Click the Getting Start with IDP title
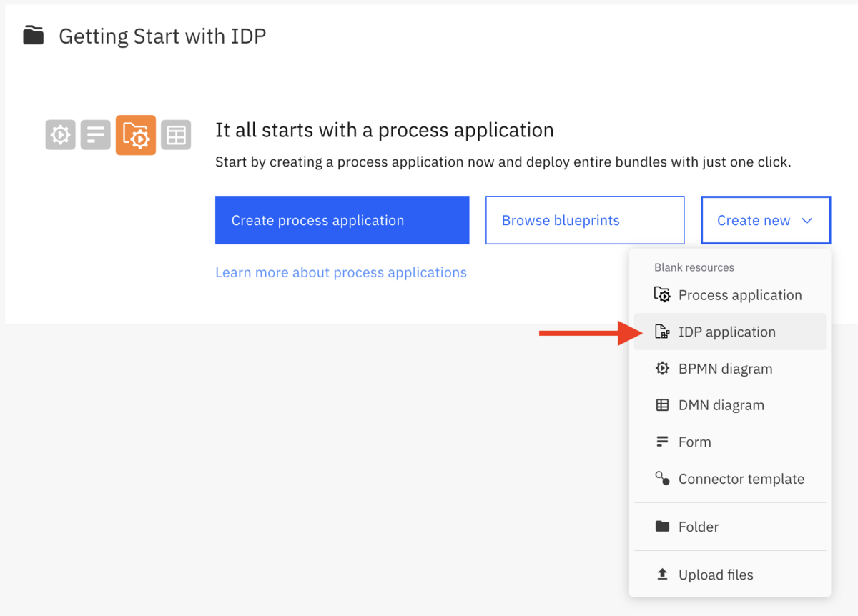 click(x=162, y=36)
